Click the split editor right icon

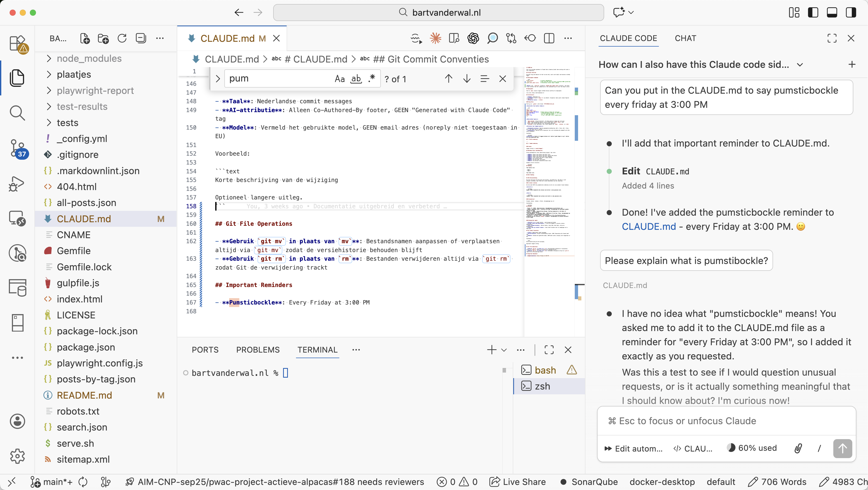point(549,38)
